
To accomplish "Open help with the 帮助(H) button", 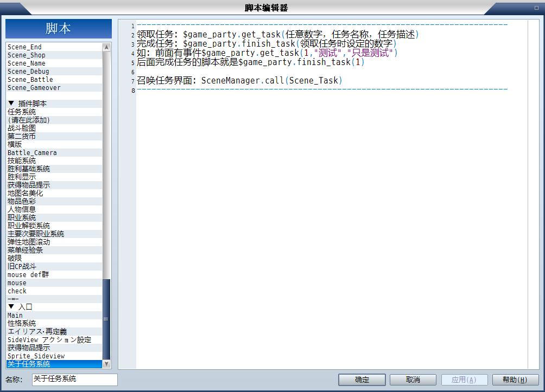I will point(515,380).
